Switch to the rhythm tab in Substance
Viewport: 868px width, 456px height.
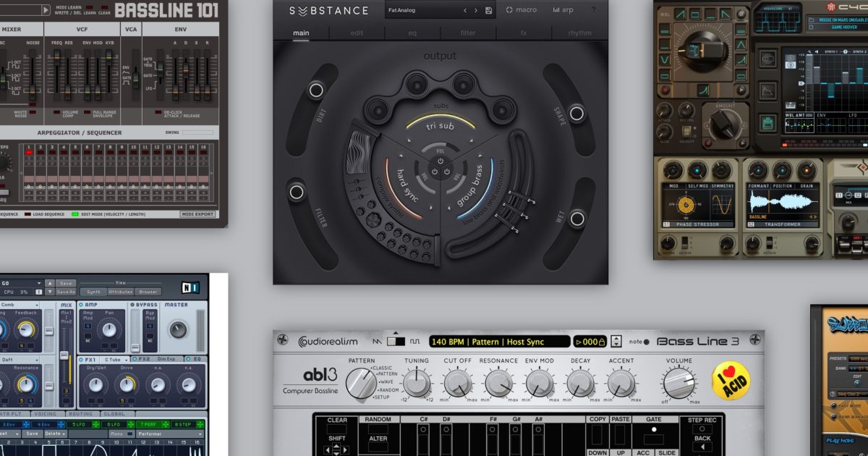(579, 33)
